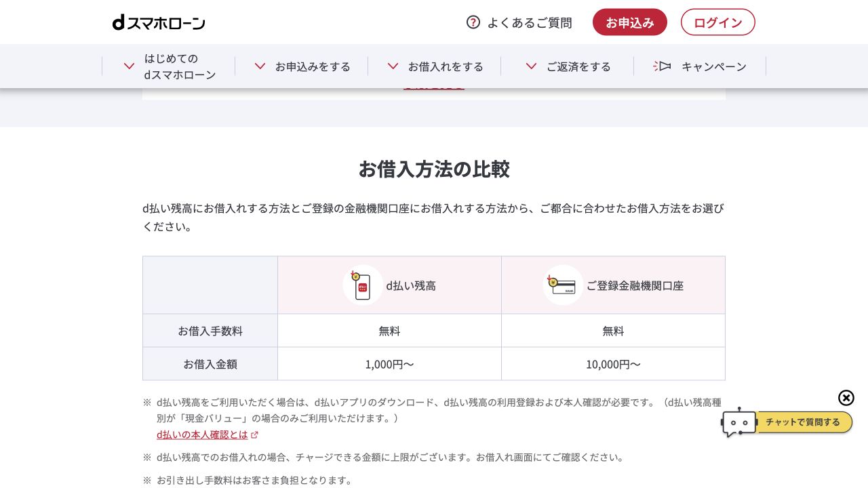868x488 pixels.
Task: Select the お借入方法の比較 heading
Action: 434,169
